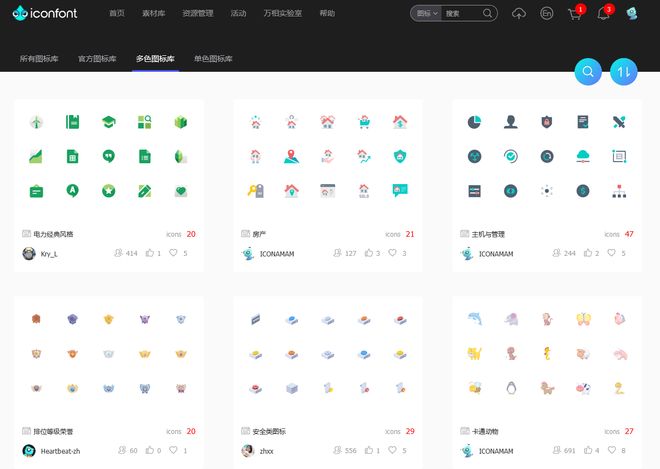Open the 主机与管理 icon library
660x469 pixels.
click(x=488, y=234)
